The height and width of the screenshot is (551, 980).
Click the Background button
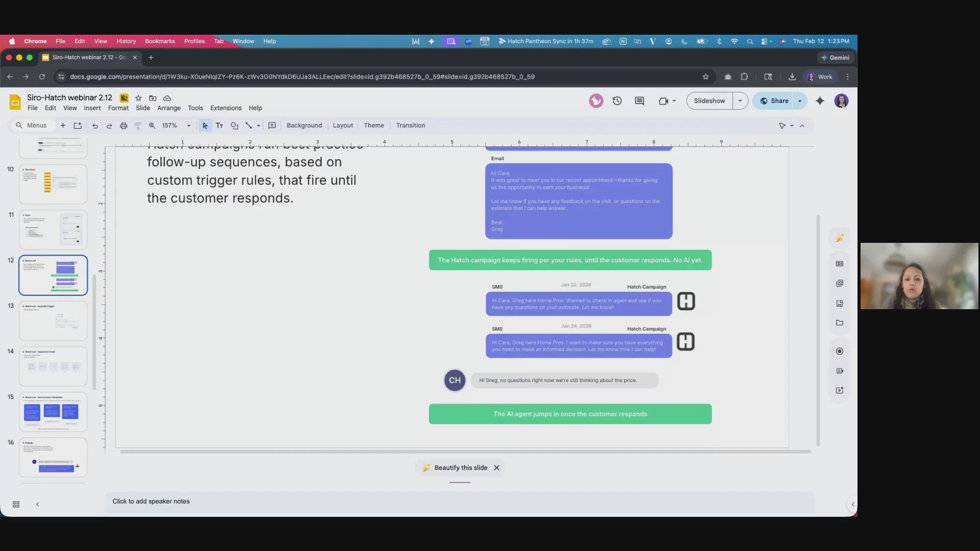click(304, 126)
